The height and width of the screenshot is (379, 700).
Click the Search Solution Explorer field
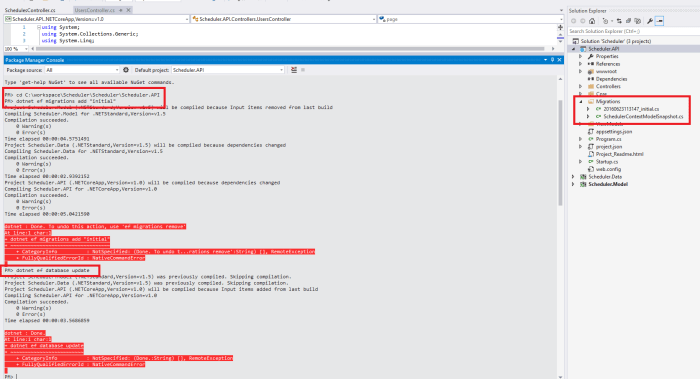[633, 31]
